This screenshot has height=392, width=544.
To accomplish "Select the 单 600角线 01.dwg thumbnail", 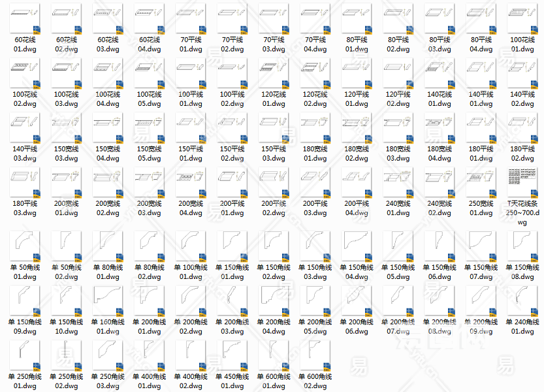I will pos(274,355).
